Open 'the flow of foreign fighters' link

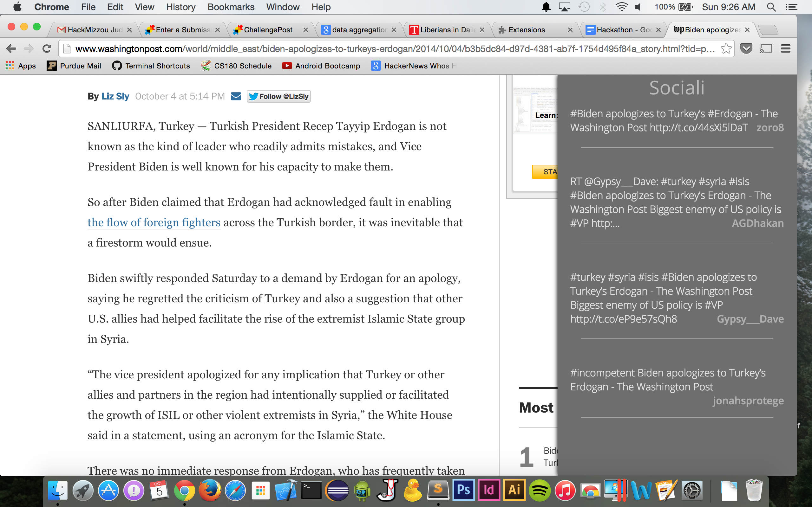point(154,223)
